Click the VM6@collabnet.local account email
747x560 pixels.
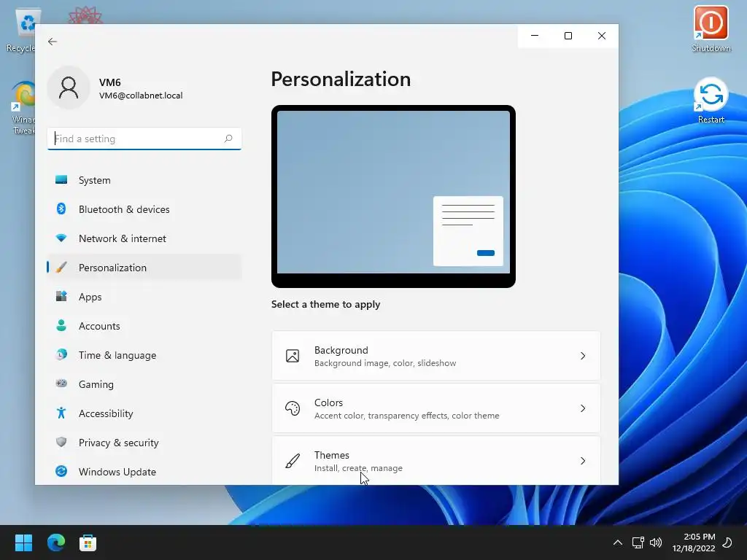coord(141,96)
